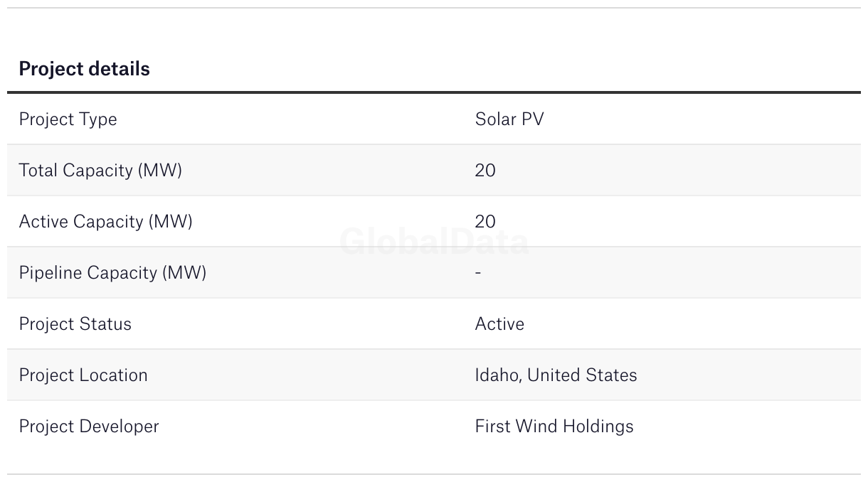The image size is (868, 482).
Task: Click the Active Capacity (MW) label
Action: [x=105, y=222]
